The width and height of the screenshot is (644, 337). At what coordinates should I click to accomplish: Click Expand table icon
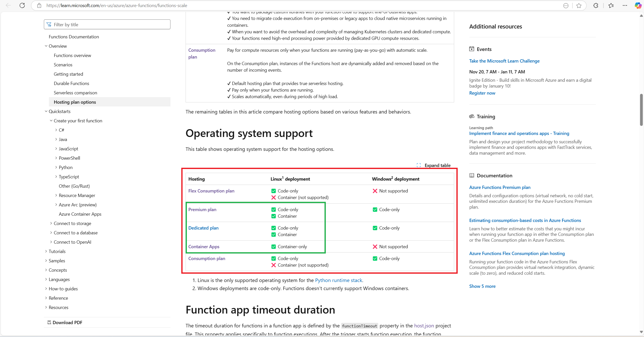(419, 165)
